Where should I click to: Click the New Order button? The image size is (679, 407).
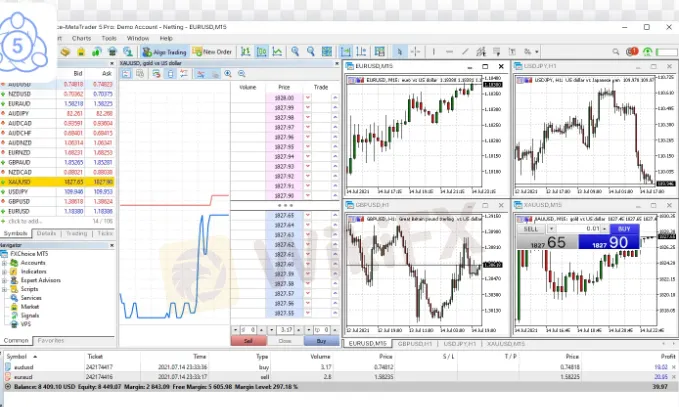pyautogui.click(x=212, y=52)
